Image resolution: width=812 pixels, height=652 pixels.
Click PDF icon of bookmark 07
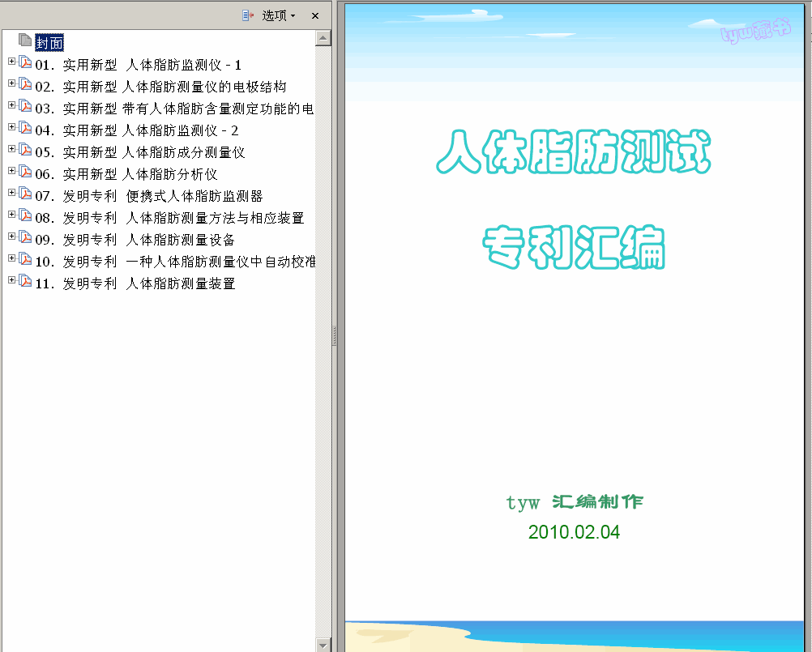pos(25,194)
